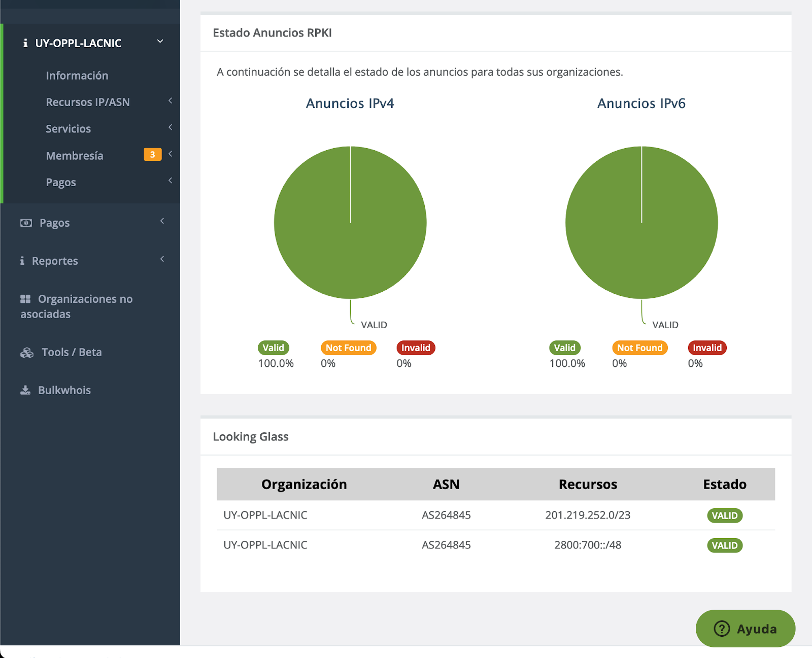Click the info icon beside Reportes
Viewport: 812px width, 658px height.
[22, 261]
